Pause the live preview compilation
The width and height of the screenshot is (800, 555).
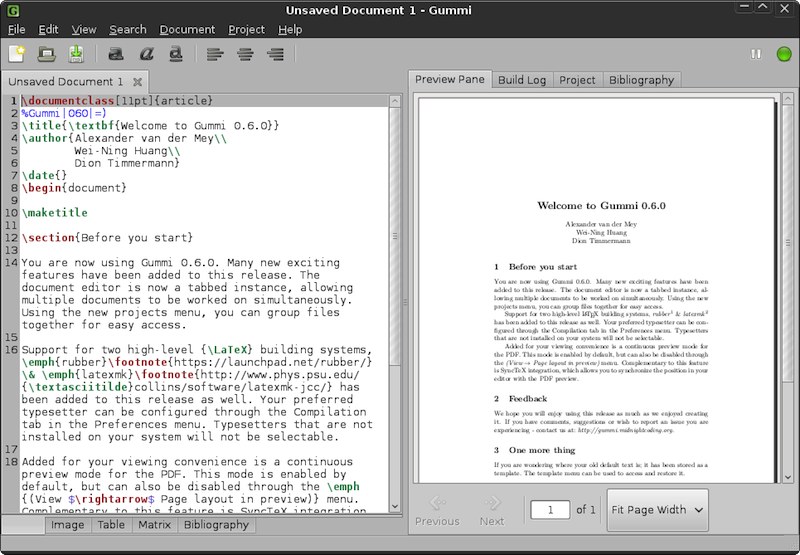click(756, 54)
